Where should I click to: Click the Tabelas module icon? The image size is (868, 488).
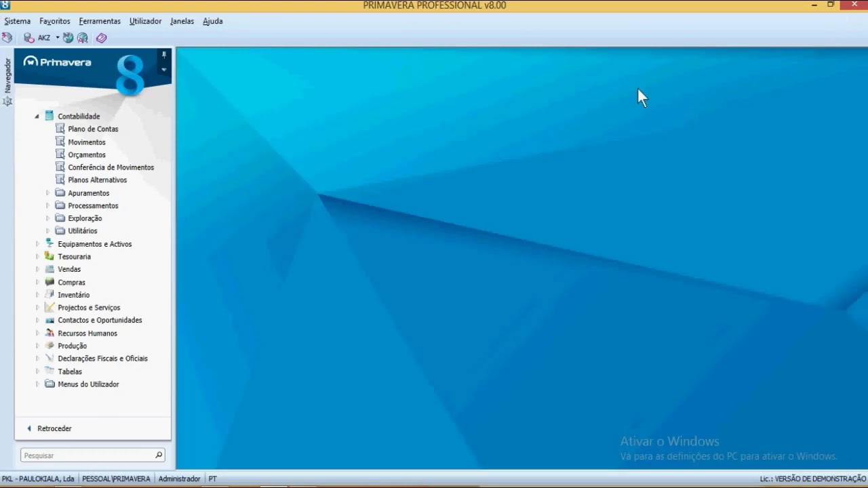49,371
